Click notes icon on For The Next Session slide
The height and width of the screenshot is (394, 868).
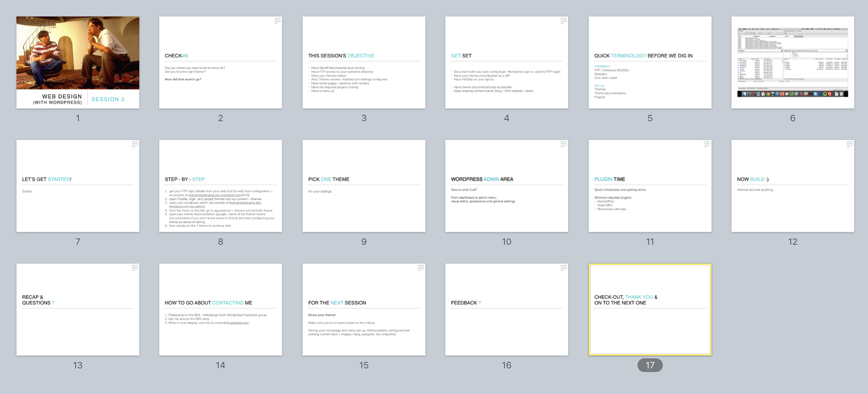(x=420, y=268)
